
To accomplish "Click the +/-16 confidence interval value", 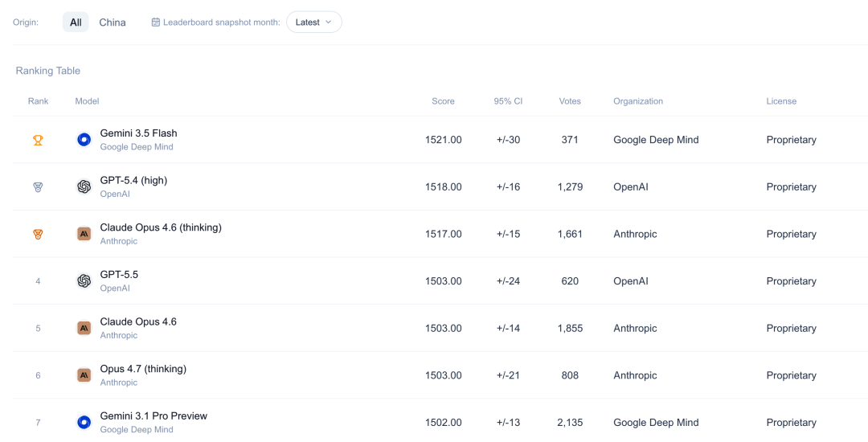I will coord(508,187).
